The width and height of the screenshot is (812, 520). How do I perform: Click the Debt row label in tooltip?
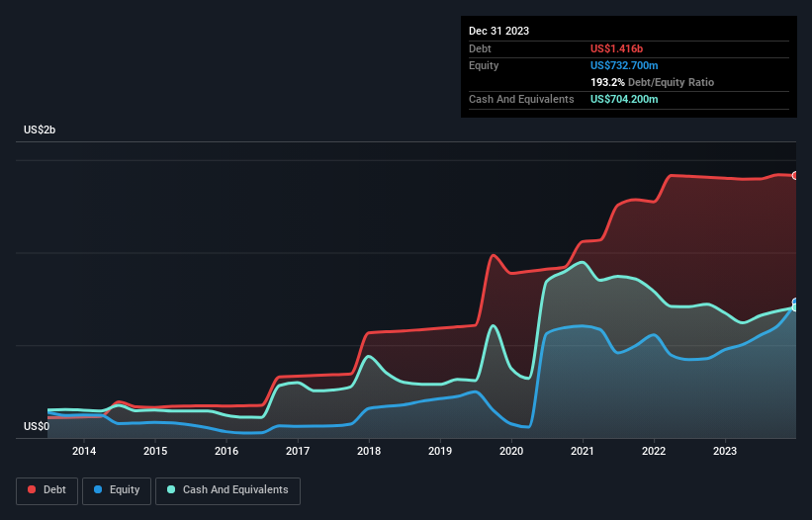480,48
